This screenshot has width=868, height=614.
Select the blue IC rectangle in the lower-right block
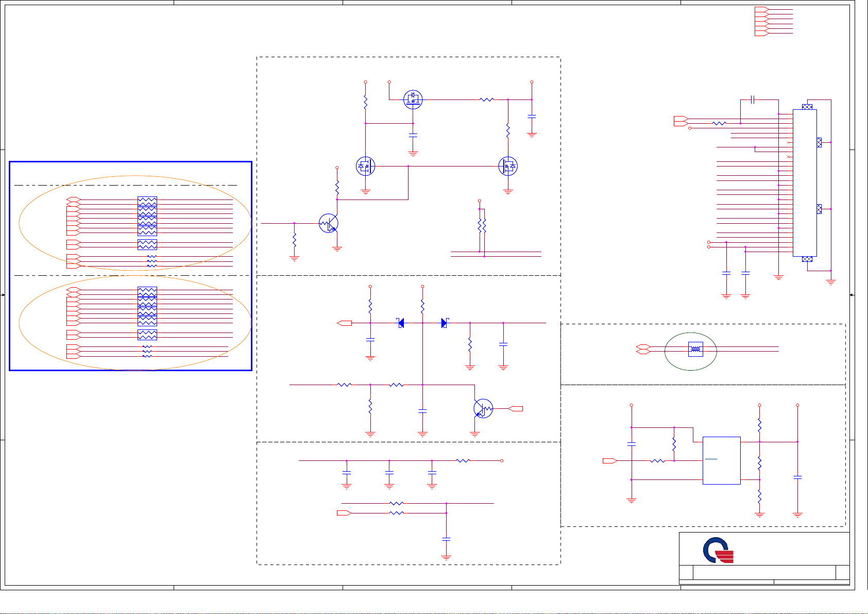(x=722, y=460)
